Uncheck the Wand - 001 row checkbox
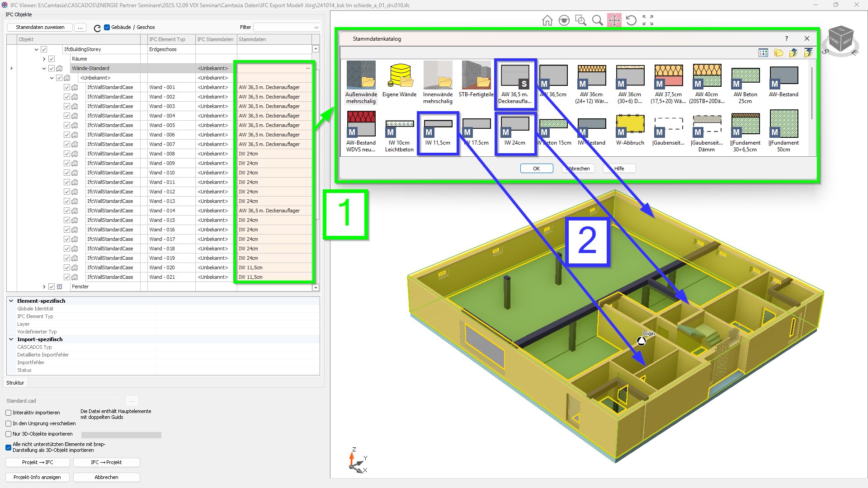868x488 pixels. pyautogui.click(x=67, y=87)
